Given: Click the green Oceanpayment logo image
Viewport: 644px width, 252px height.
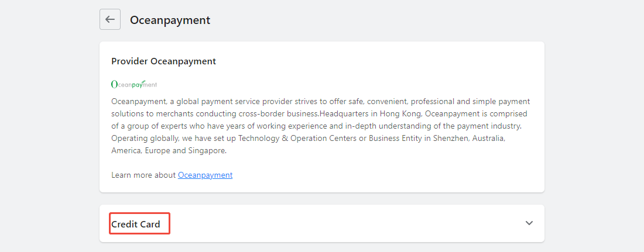Looking at the screenshot, I should [x=134, y=84].
